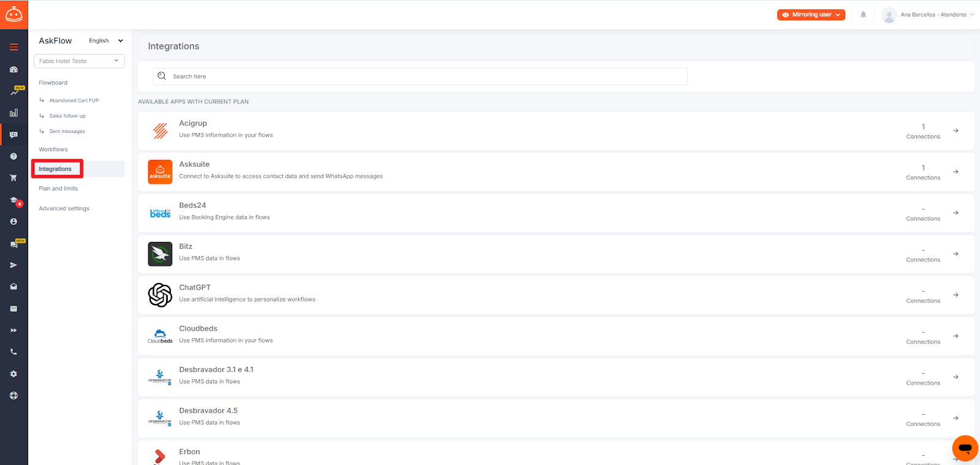Click the Cloudbeds logo
The image size is (980, 465).
[x=160, y=336]
